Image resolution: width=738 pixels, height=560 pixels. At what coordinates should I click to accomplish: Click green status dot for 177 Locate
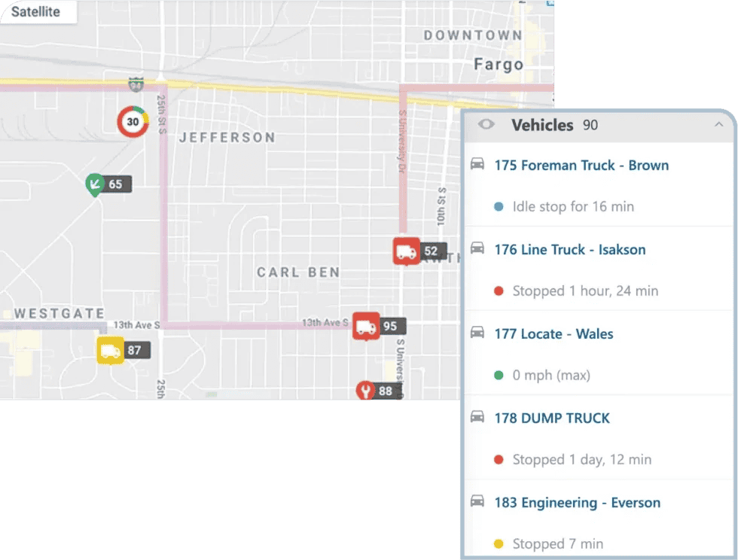point(499,375)
